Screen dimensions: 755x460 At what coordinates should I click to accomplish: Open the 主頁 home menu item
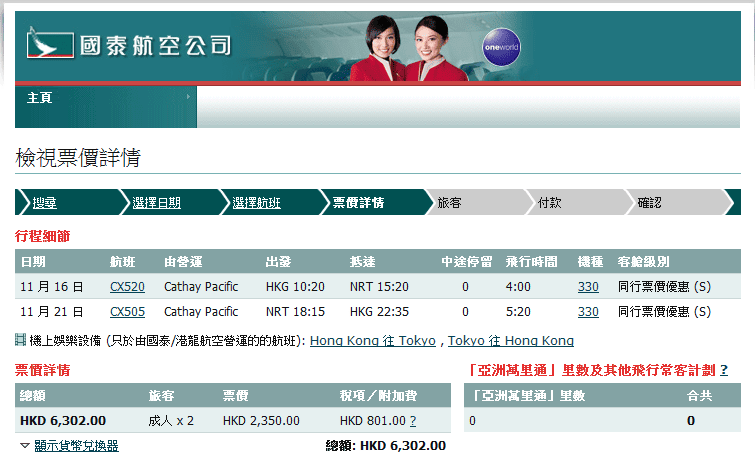click(x=40, y=98)
